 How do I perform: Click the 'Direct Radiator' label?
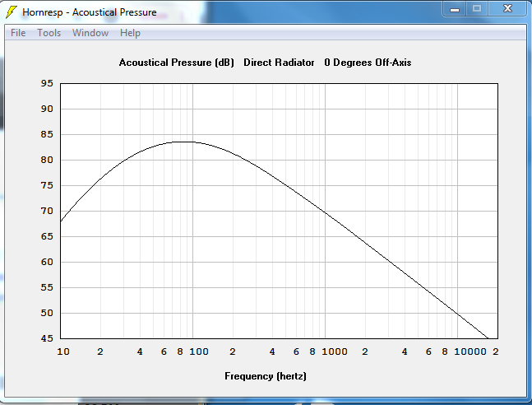[x=279, y=63]
